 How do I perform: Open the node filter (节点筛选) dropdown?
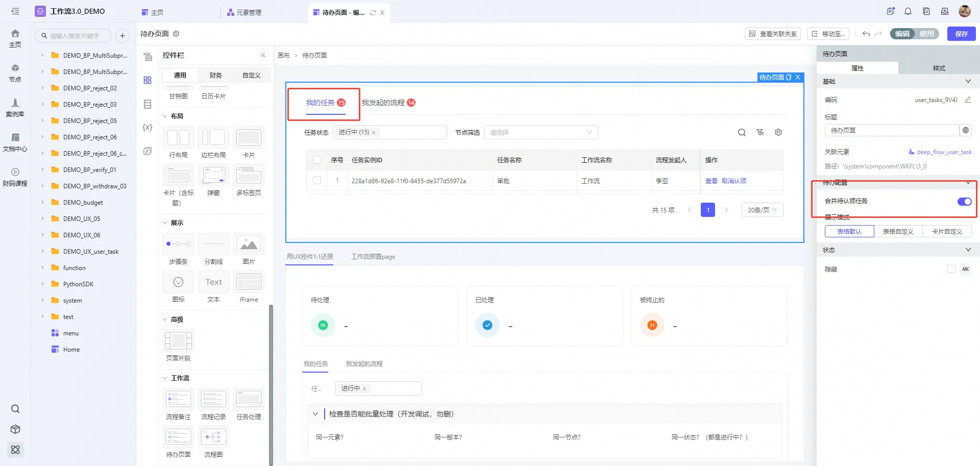540,133
